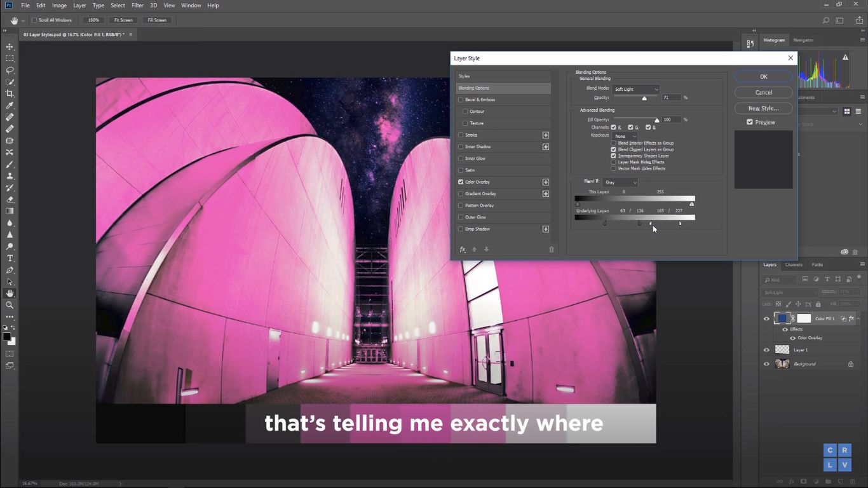The width and height of the screenshot is (868, 488).
Task: Open the Blend If channel dropdown
Action: (620, 182)
